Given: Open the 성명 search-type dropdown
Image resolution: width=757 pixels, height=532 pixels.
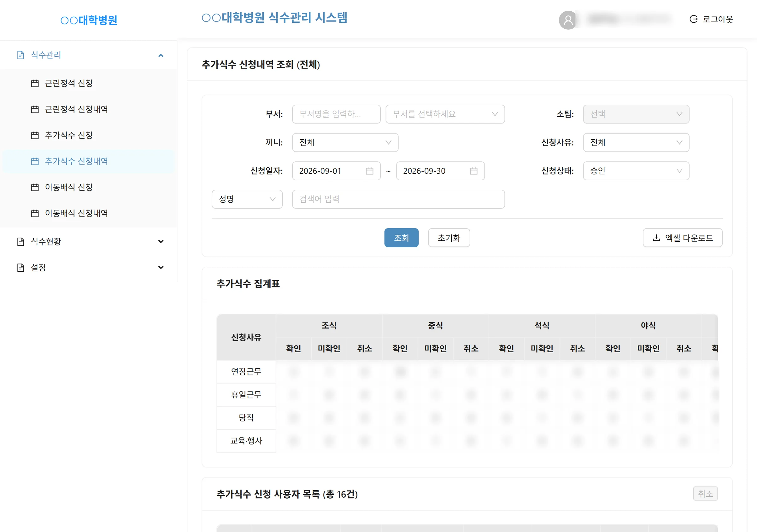Looking at the screenshot, I should coord(247,199).
